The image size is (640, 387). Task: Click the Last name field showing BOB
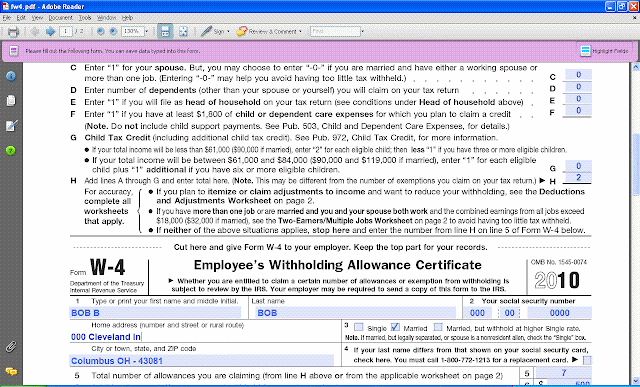355,313
